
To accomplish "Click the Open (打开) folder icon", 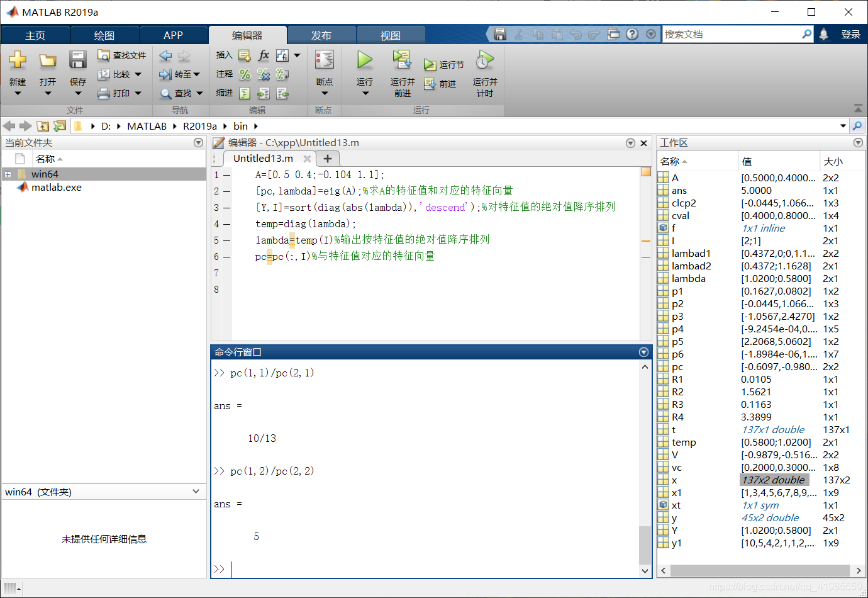I will click(x=48, y=60).
